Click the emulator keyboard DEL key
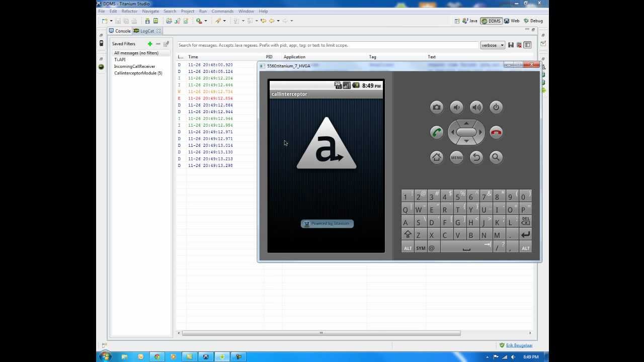The image size is (644, 362). tap(526, 221)
